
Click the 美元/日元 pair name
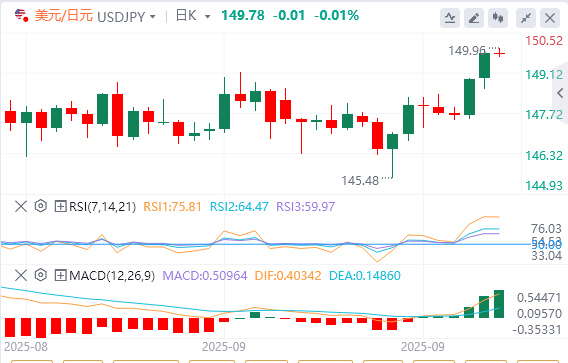point(64,16)
